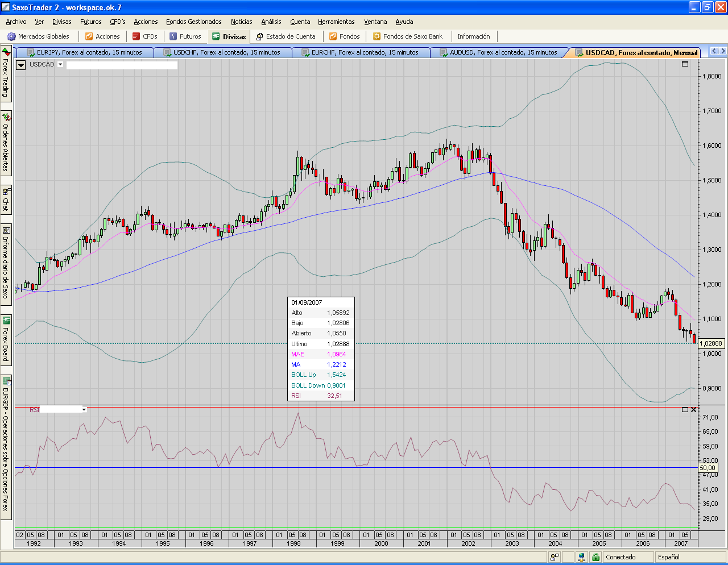Expand the USDCAD symbol dropdown
The height and width of the screenshot is (565, 728).
click(60, 64)
